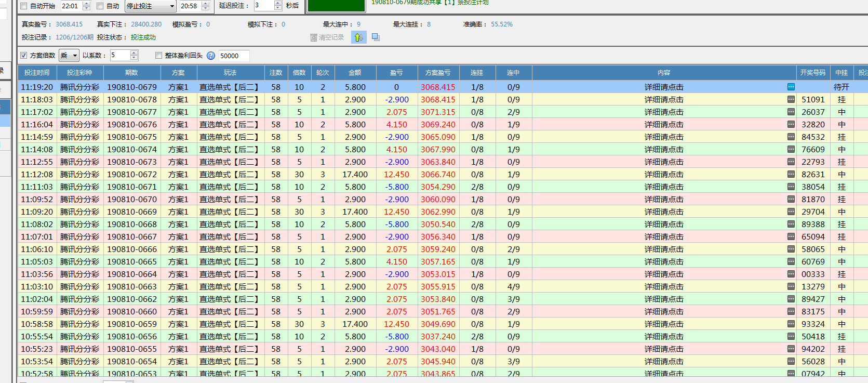Click the 待开 status in the first row
The width and height of the screenshot is (868, 383).
pyautogui.click(x=841, y=87)
